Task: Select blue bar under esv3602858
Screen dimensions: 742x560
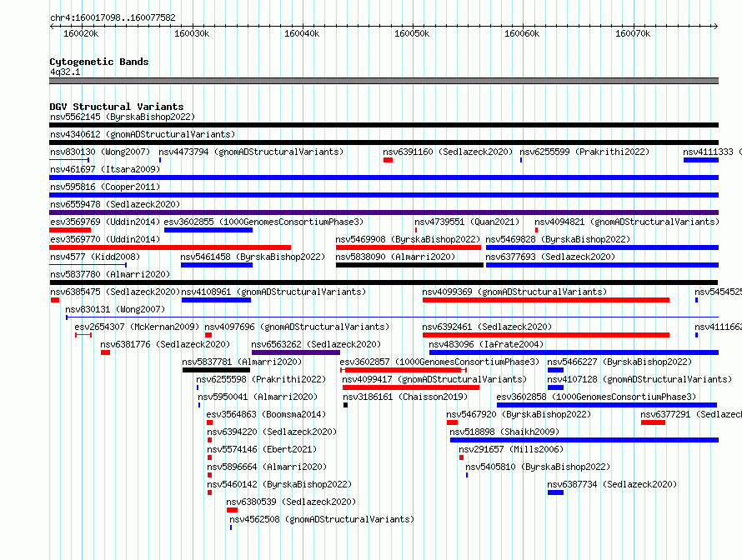Action: (x=607, y=405)
